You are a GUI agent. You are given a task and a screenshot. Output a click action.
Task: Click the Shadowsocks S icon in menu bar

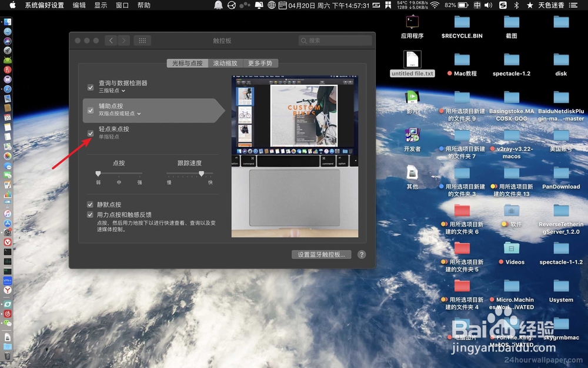(x=502, y=5)
